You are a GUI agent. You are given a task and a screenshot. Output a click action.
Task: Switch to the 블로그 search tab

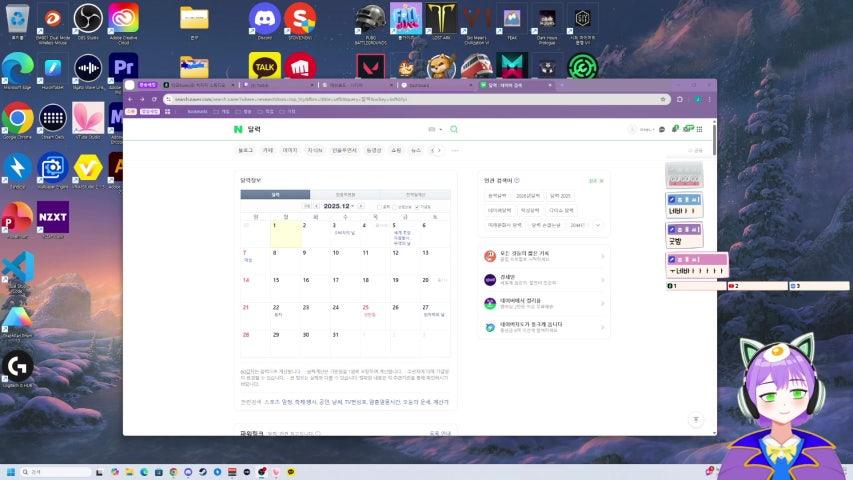click(x=246, y=150)
